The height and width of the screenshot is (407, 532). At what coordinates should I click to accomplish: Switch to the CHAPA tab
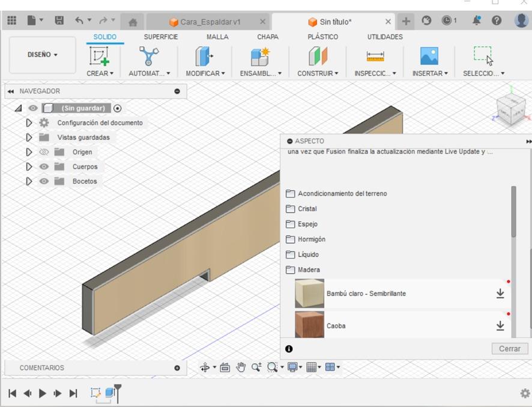click(268, 37)
